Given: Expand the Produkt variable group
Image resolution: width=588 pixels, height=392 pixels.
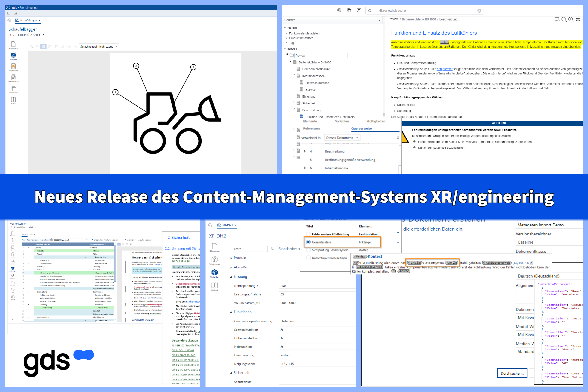Looking at the screenshot, I should click(231, 258).
